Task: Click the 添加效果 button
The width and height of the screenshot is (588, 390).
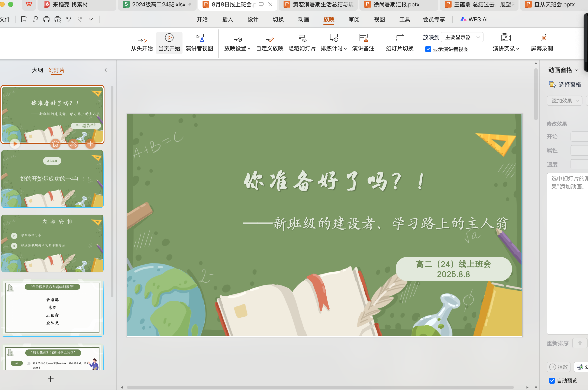Action: (x=564, y=101)
